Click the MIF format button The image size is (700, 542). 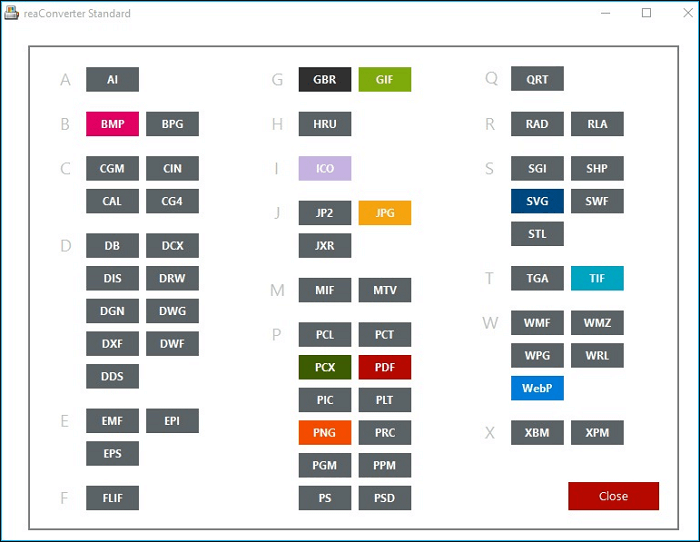[x=325, y=290]
